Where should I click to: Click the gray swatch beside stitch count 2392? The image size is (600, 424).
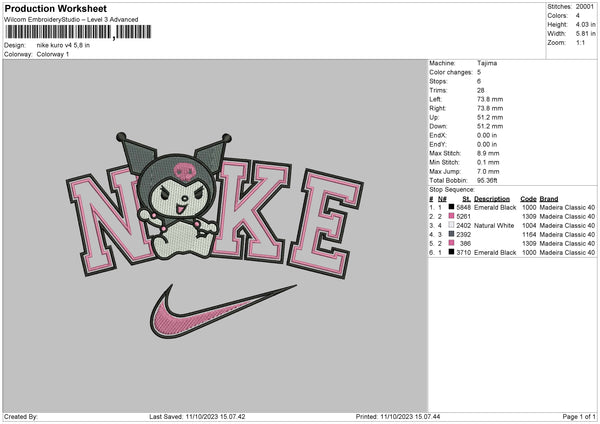(x=451, y=234)
